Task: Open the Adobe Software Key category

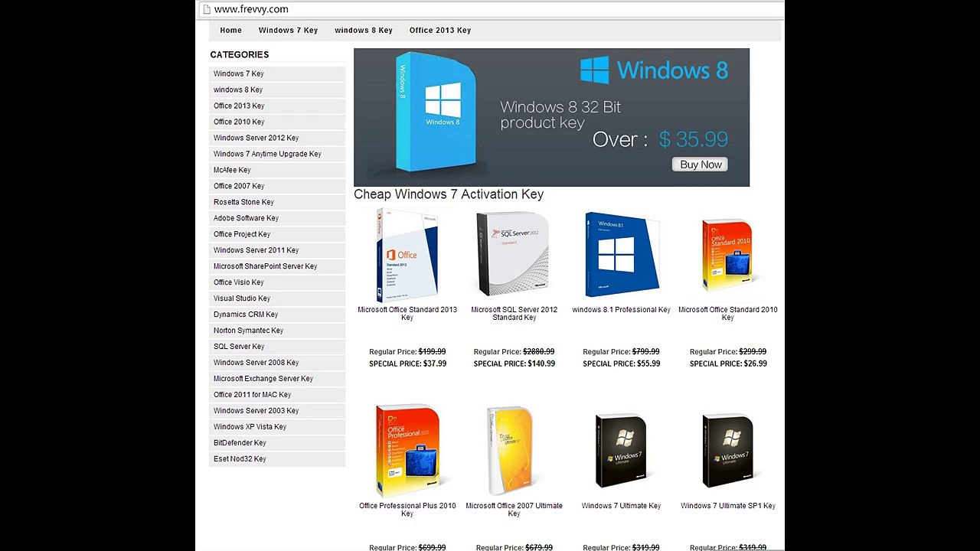Action: pyautogui.click(x=277, y=218)
